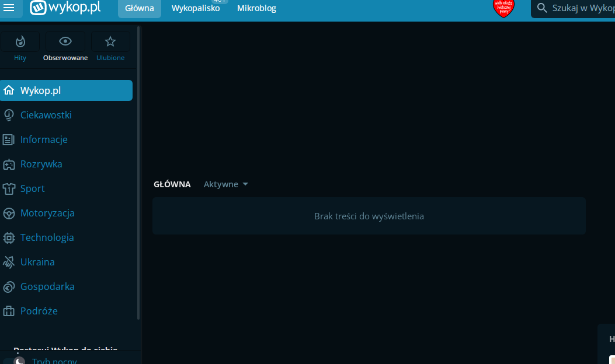The width and height of the screenshot is (615, 364).
Task: Switch to the Wykopalisko tab
Action: coord(196,8)
